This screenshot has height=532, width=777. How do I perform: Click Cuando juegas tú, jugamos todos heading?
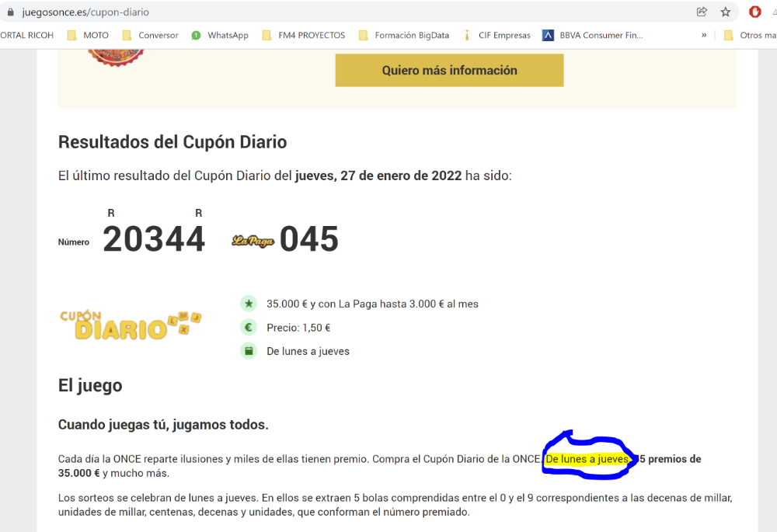click(x=163, y=425)
